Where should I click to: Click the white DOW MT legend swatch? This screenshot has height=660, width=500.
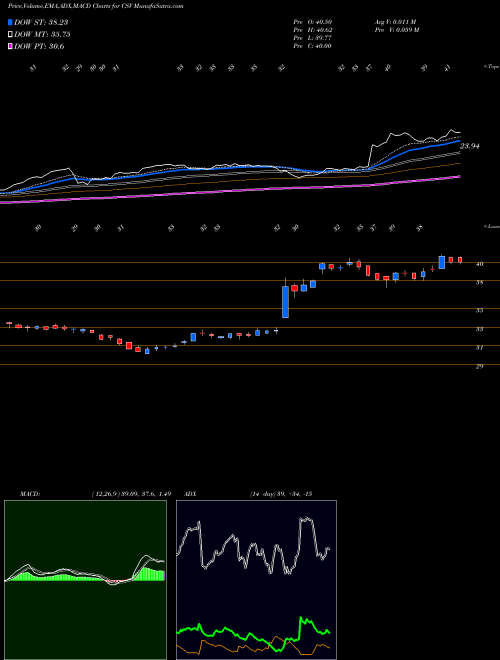10,35
